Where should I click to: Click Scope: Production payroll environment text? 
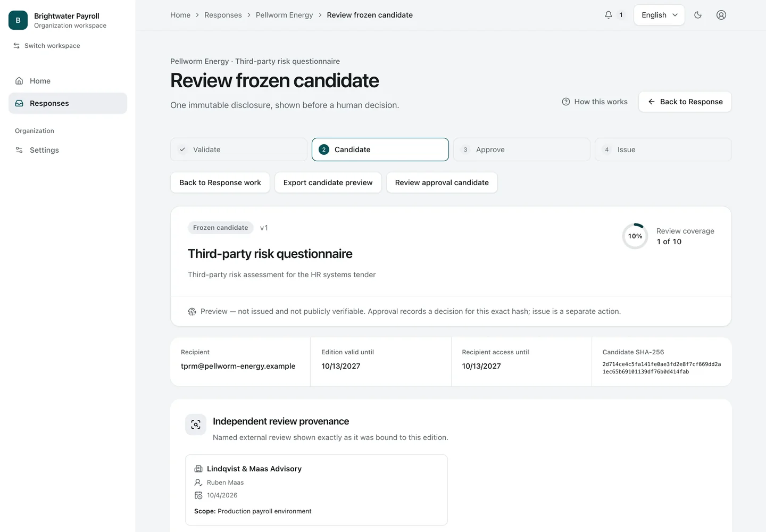[253, 511]
